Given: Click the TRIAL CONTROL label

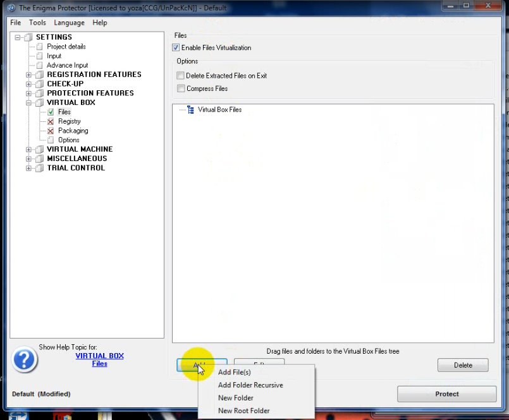Looking at the screenshot, I should (x=76, y=168).
